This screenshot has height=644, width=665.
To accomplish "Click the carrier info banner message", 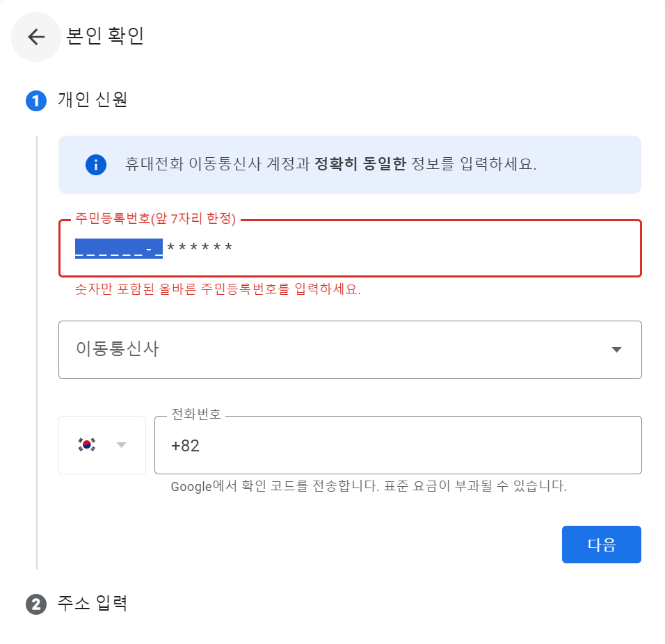I will click(x=331, y=163).
